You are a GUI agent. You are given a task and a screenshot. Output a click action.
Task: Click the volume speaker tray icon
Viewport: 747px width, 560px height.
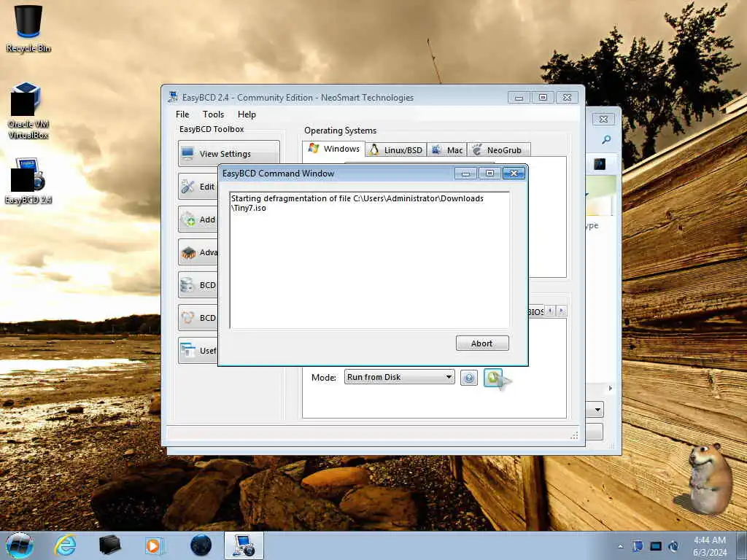point(673,546)
